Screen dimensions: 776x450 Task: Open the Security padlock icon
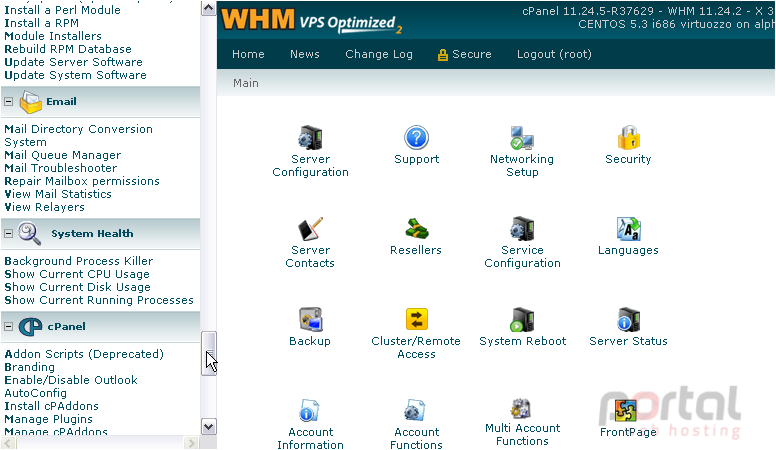[x=628, y=138]
